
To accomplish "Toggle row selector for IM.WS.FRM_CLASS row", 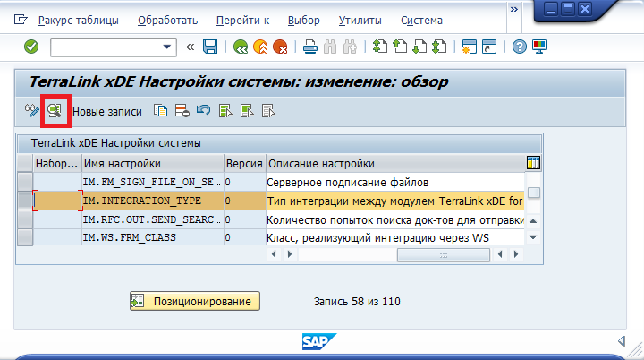I will click(25, 237).
